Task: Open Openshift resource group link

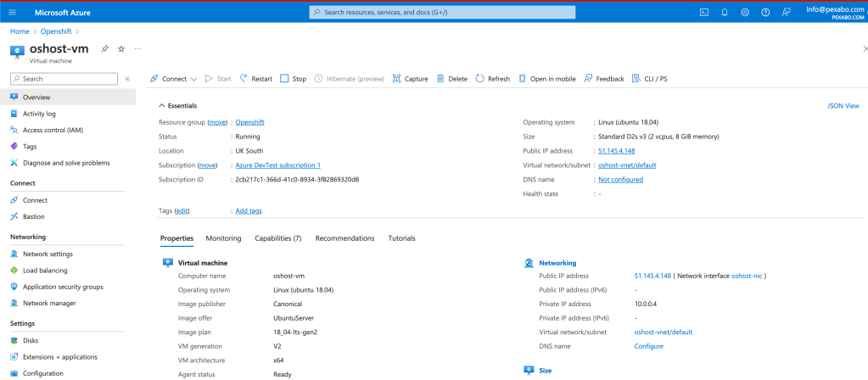Action: pyautogui.click(x=249, y=122)
